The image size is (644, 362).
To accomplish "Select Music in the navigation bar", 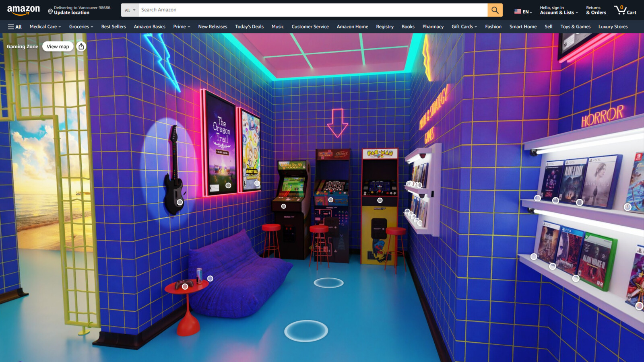I will click(x=277, y=27).
